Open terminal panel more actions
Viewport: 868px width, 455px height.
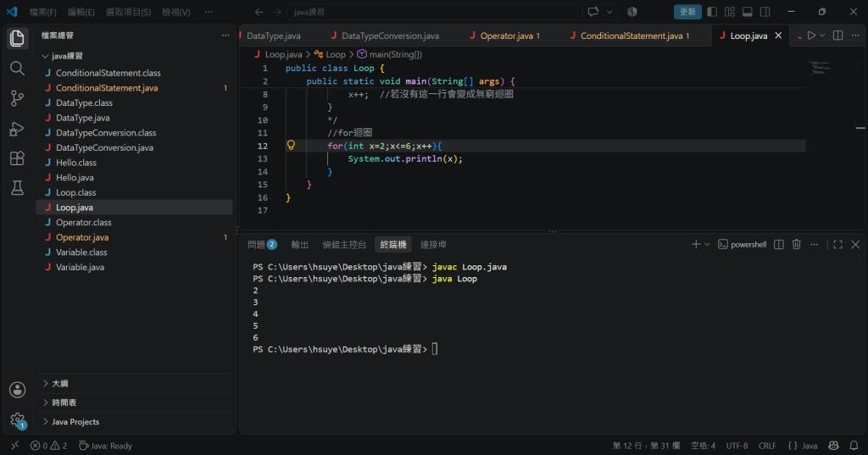click(x=814, y=244)
